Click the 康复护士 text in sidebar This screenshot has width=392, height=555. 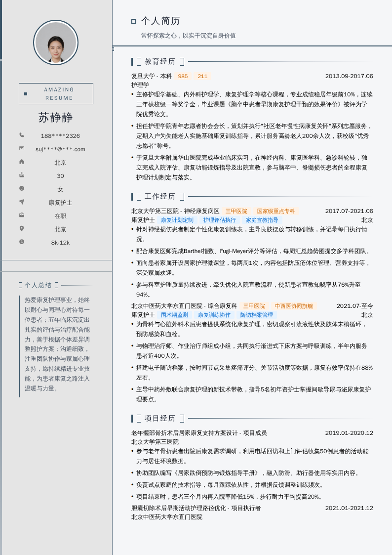(x=60, y=203)
